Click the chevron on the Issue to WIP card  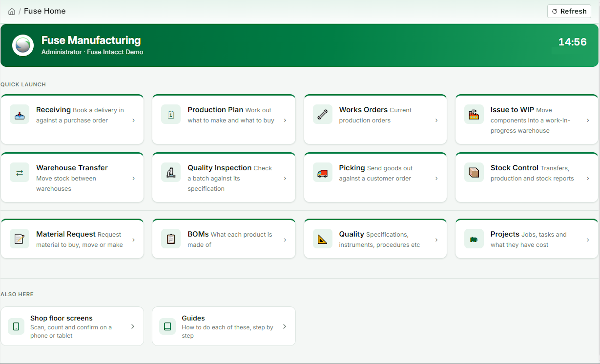pyautogui.click(x=588, y=120)
